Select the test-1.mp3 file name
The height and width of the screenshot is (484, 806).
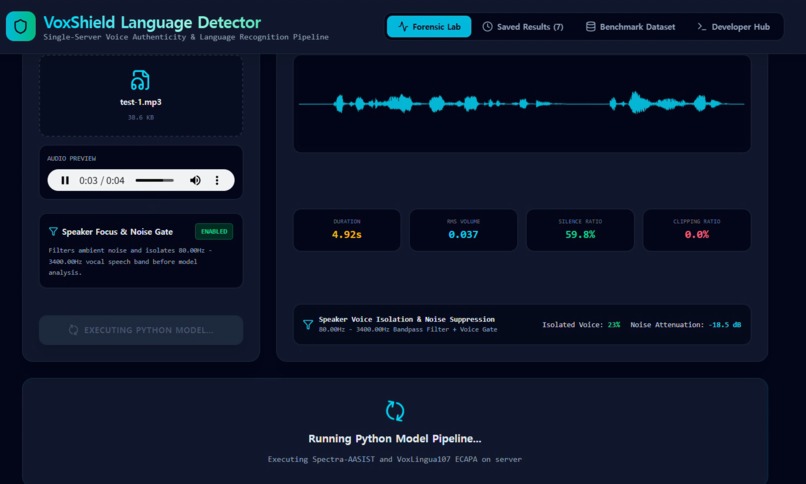[141, 102]
